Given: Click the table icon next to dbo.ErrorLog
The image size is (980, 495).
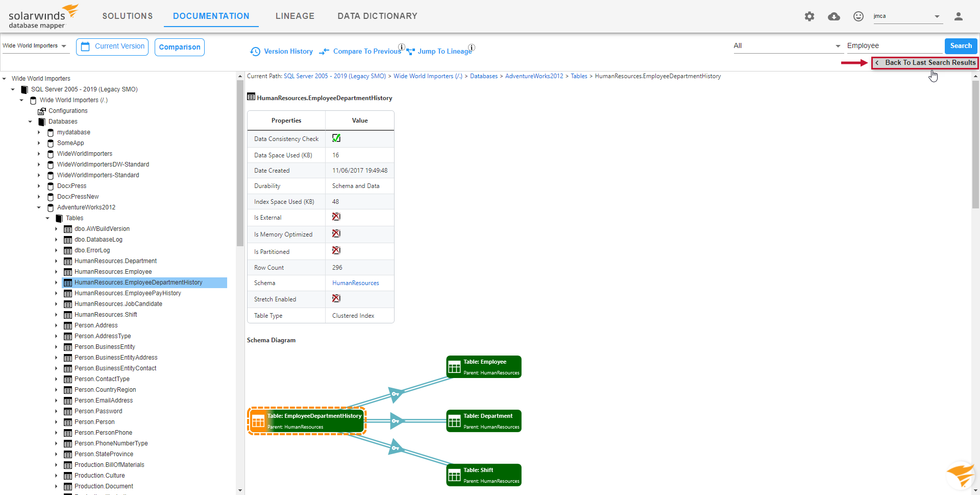Looking at the screenshot, I should pos(67,250).
